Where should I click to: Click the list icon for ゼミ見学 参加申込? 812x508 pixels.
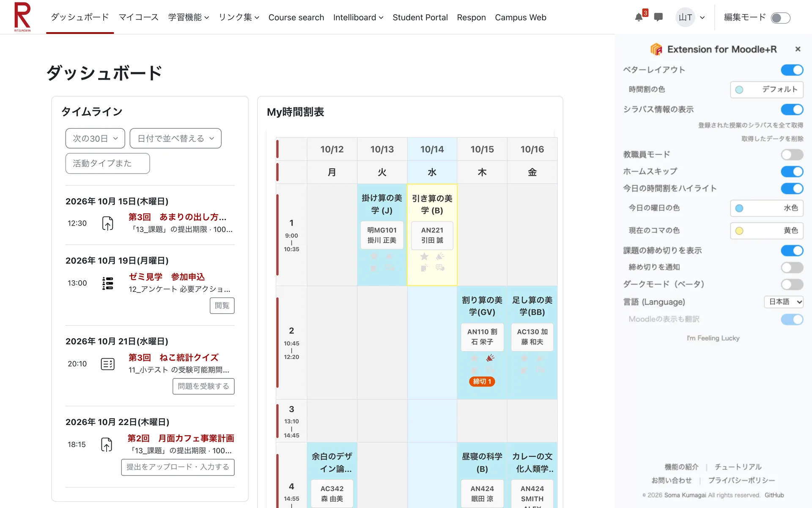pos(107,283)
